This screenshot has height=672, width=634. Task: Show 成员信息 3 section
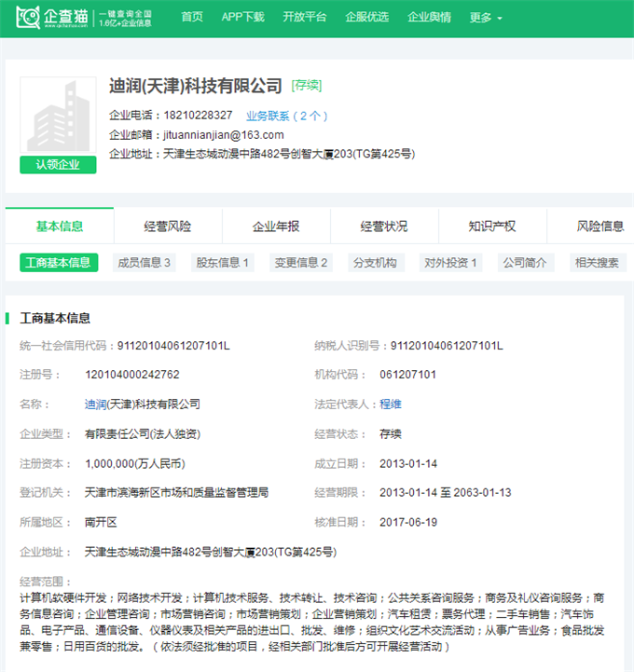144,262
